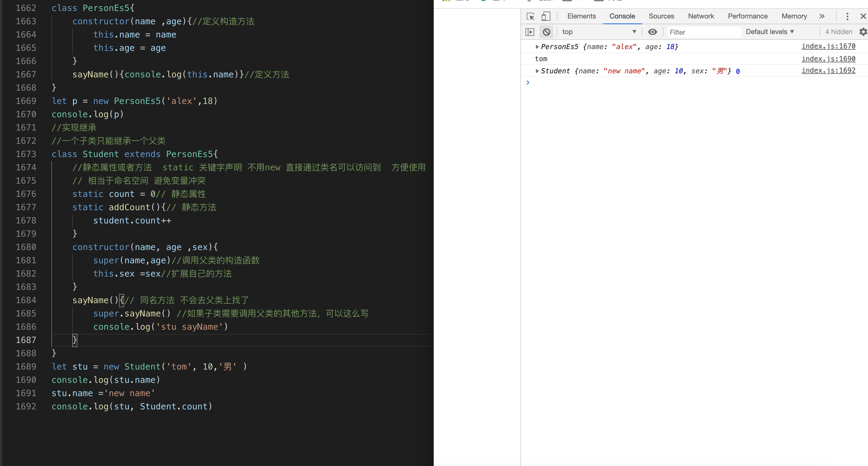Show more DevTools tabs chevron
Screen dimensions: 868x466
(x=822, y=16)
